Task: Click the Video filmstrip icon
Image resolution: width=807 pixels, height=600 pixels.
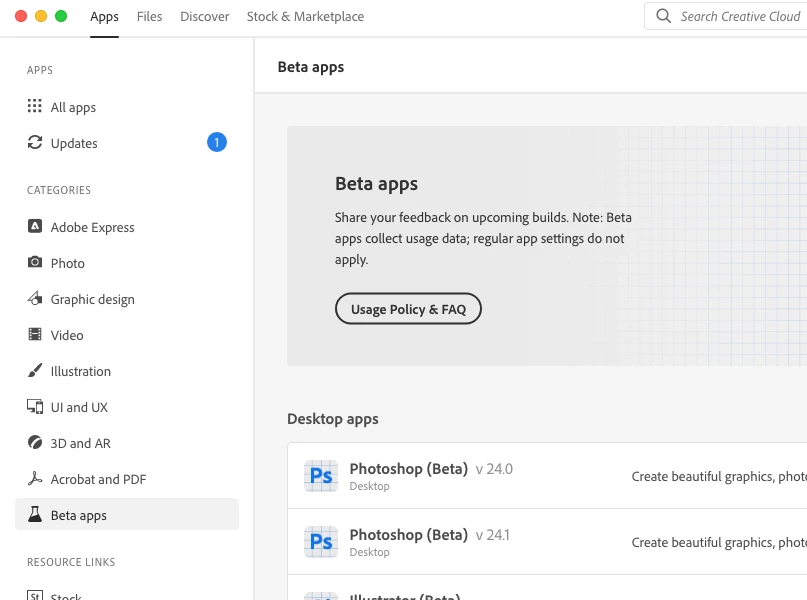Action: tap(34, 334)
